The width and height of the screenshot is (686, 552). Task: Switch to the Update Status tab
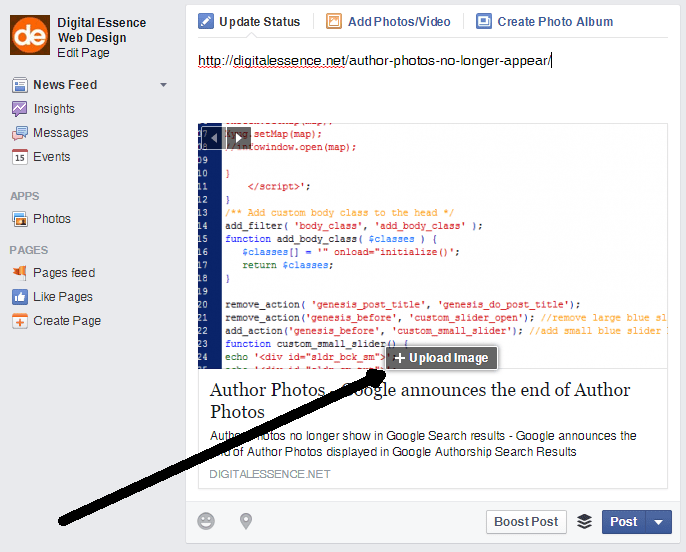click(249, 21)
